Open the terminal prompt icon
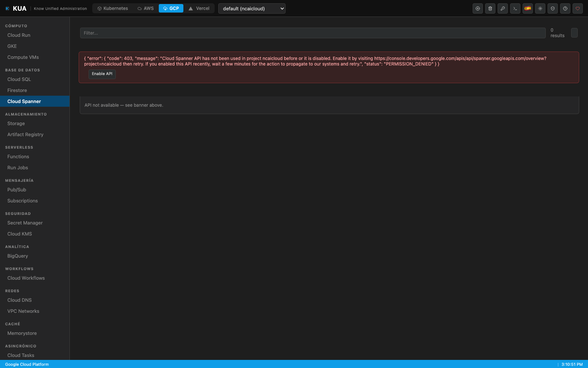 click(515, 8)
